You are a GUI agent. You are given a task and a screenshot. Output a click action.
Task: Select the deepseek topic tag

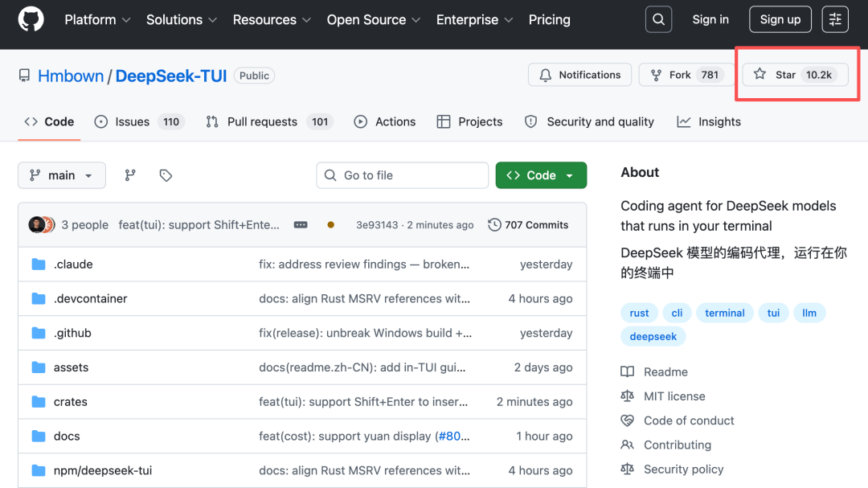pyautogui.click(x=653, y=336)
